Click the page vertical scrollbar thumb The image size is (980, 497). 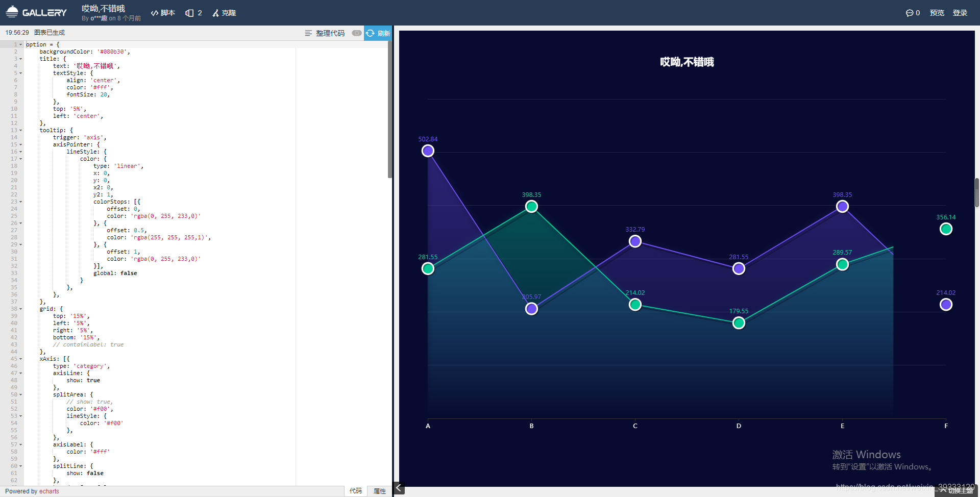(977, 192)
